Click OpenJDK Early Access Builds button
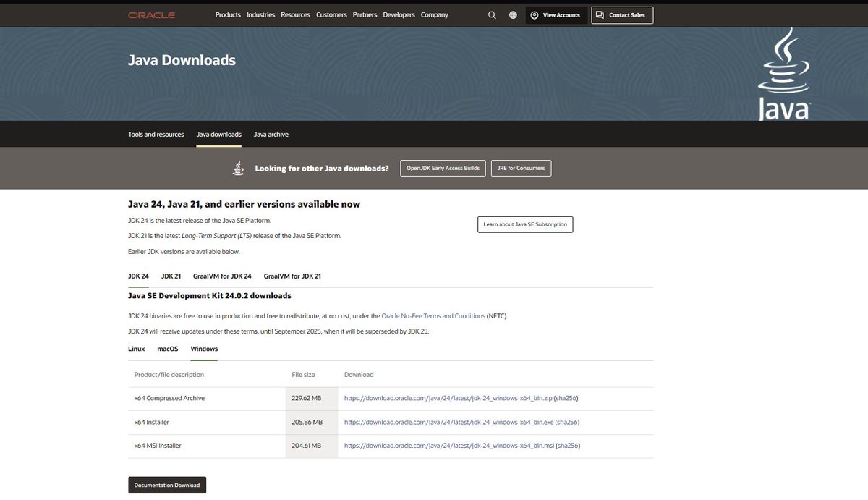The width and height of the screenshot is (868, 500). click(x=443, y=168)
